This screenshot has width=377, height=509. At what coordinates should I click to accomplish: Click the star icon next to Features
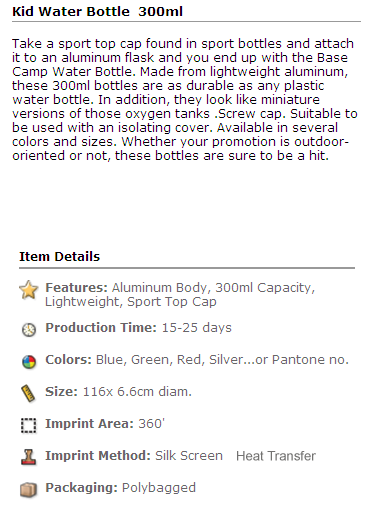[29, 289]
